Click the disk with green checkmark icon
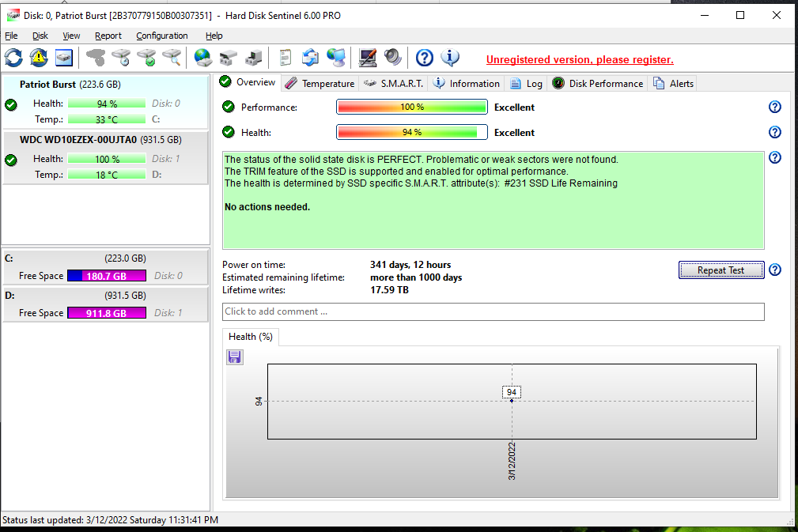Image resolution: width=798 pixels, height=532 pixels. click(146, 58)
